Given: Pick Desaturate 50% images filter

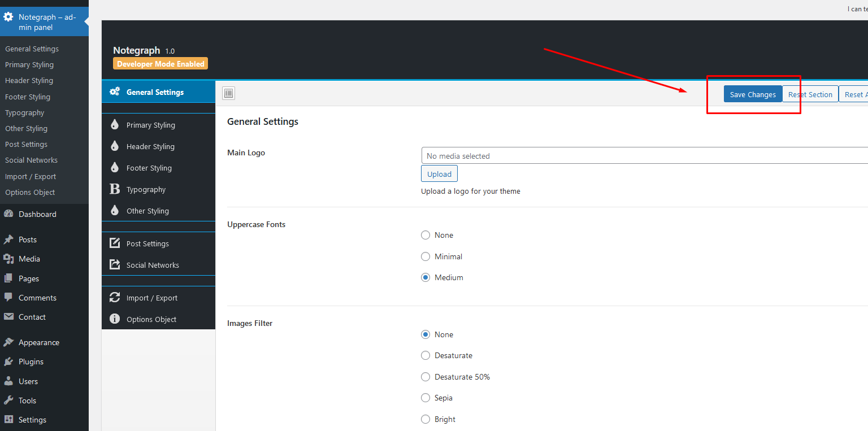Looking at the screenshot, I should 426,377.
